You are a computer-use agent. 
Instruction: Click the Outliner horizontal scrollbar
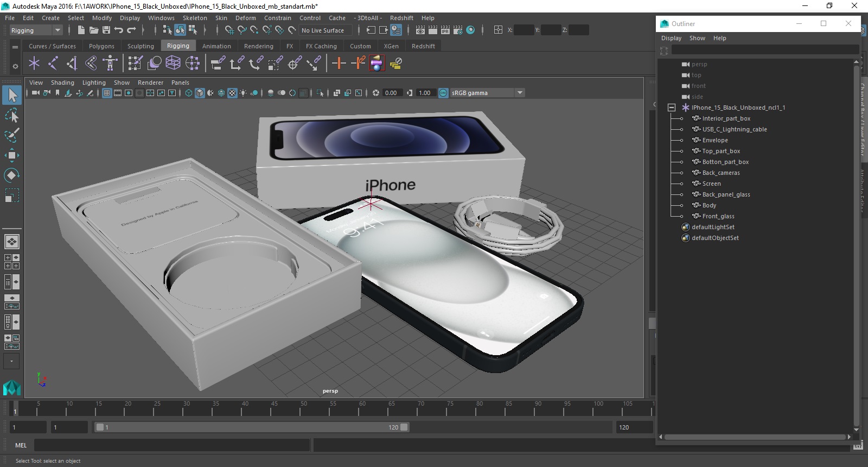click(x=756, y=437)
